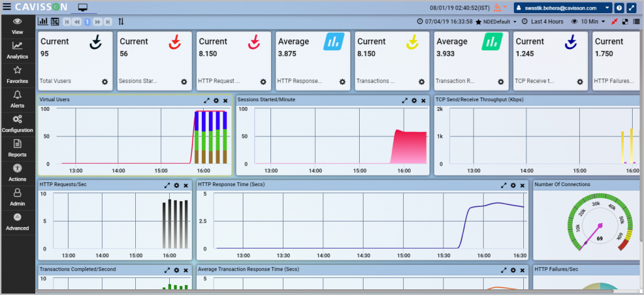Viewport: 644px width, 295px height.
Task: Go to the next page arrow
Action: click(97, 21)
